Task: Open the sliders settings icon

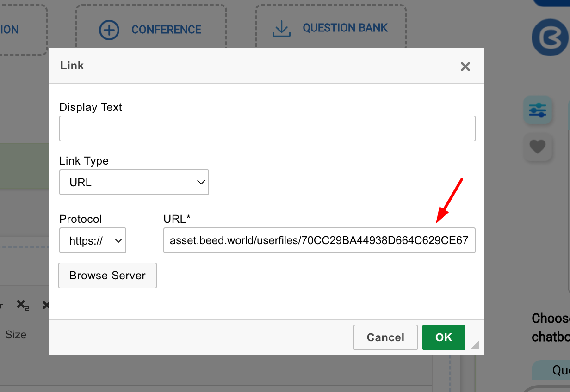Action: tap(538, 110)
